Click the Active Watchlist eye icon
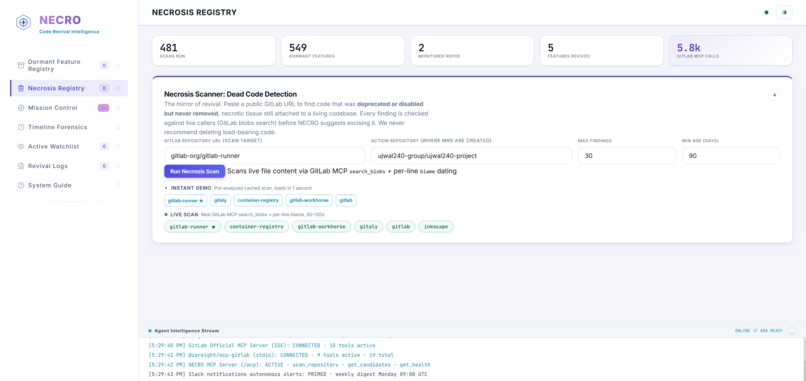Screen dimensions: 806x381 click(21, 147)
